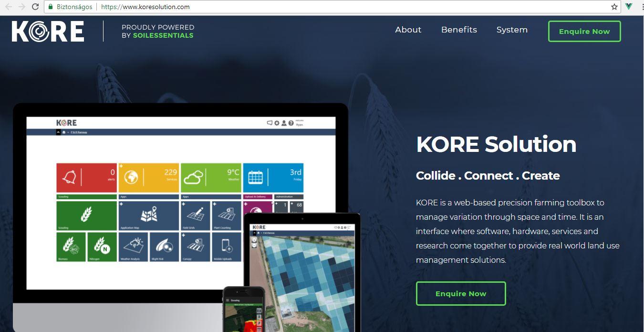The width and height of the screenshot is (644, 332).
Task: Select the large green Scouting wheat tile
Action: [86, 215]
